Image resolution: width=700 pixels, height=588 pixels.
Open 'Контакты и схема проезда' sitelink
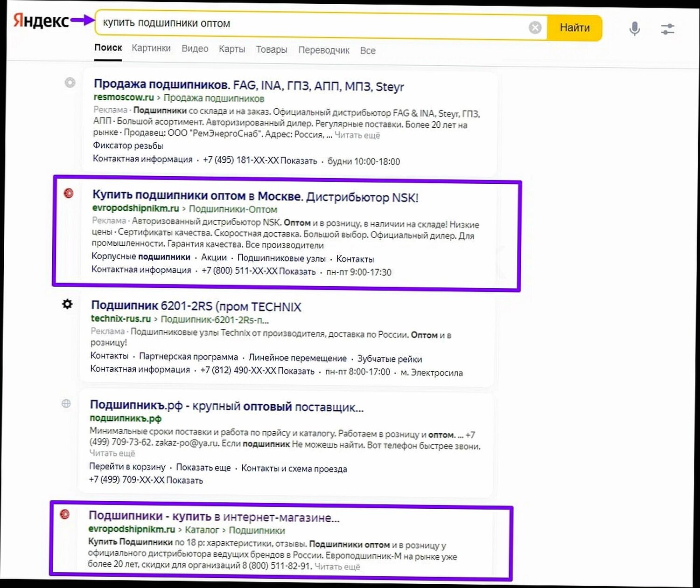pos(294,469)
